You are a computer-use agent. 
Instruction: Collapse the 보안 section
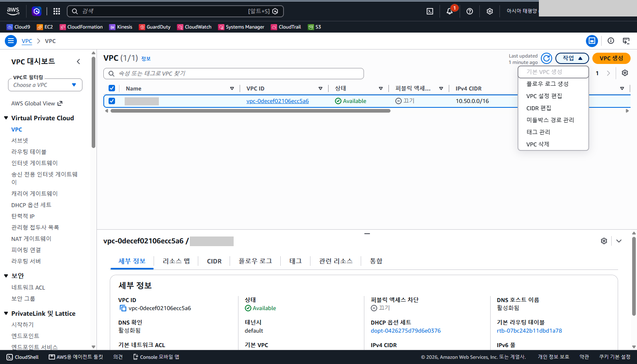click(x=6, y=276)
